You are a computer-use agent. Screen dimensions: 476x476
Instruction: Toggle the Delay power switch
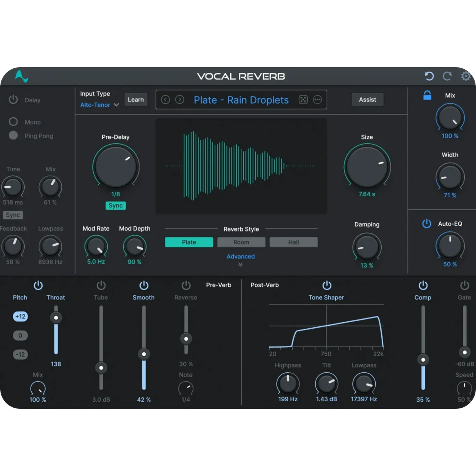tap(13, 99)
